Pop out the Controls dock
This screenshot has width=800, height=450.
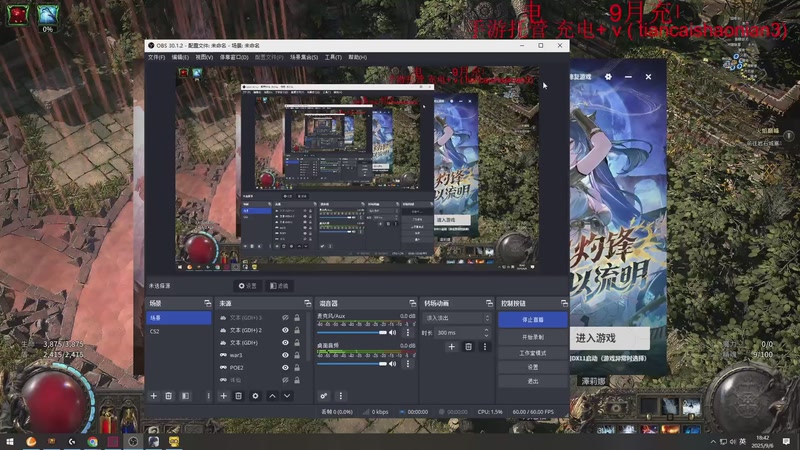564,303
